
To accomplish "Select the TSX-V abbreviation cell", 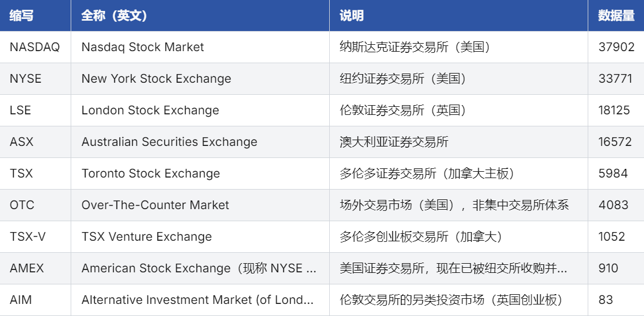I will click(28, 237).
